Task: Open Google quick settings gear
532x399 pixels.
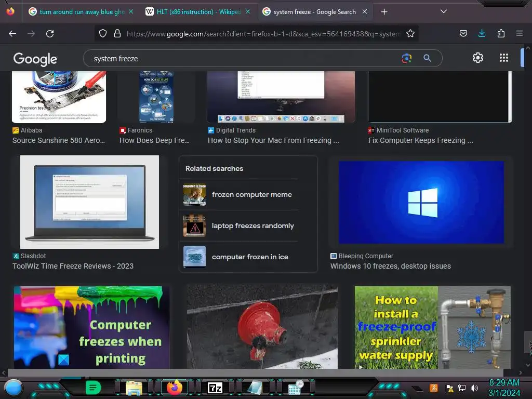Action: tap(478, 58)
